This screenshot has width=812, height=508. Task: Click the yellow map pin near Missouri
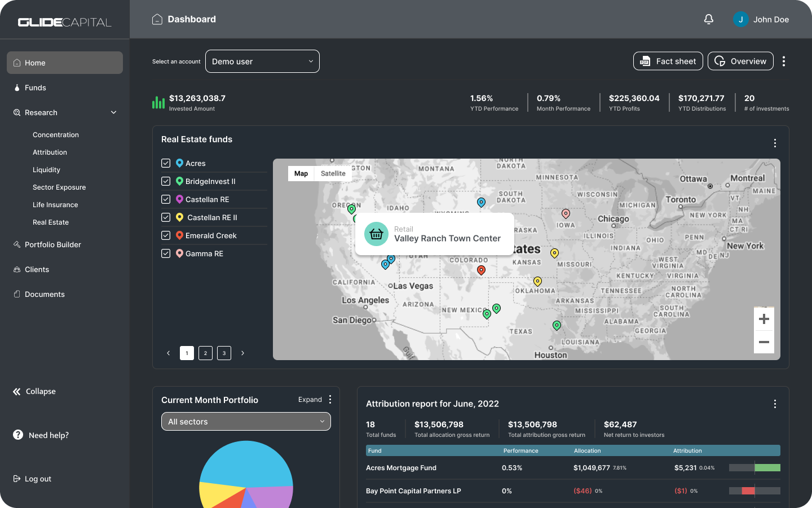pos(554,253)
